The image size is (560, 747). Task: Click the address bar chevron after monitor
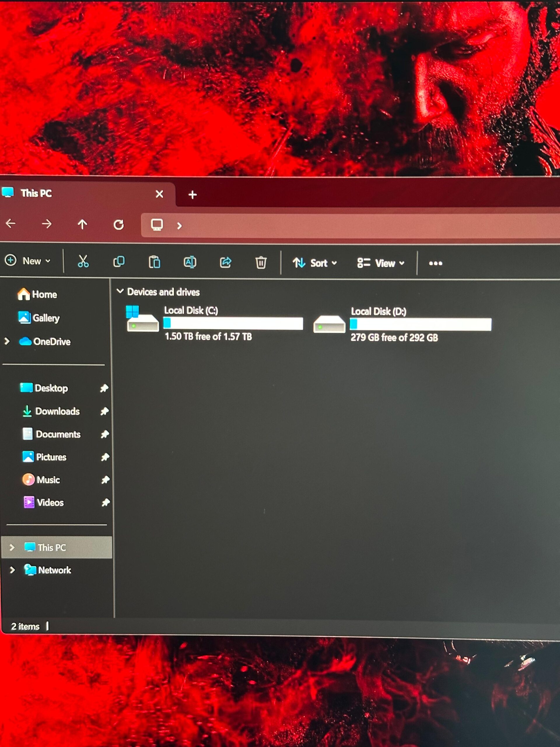pyautogui.click(x=179, y=226)
